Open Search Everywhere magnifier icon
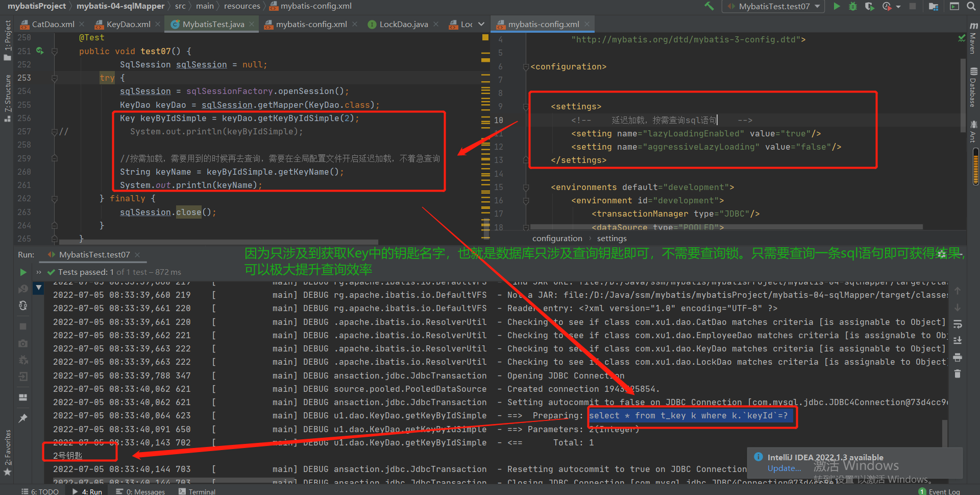Viewport: 980px width, 495px height. (x=971, y=6)
